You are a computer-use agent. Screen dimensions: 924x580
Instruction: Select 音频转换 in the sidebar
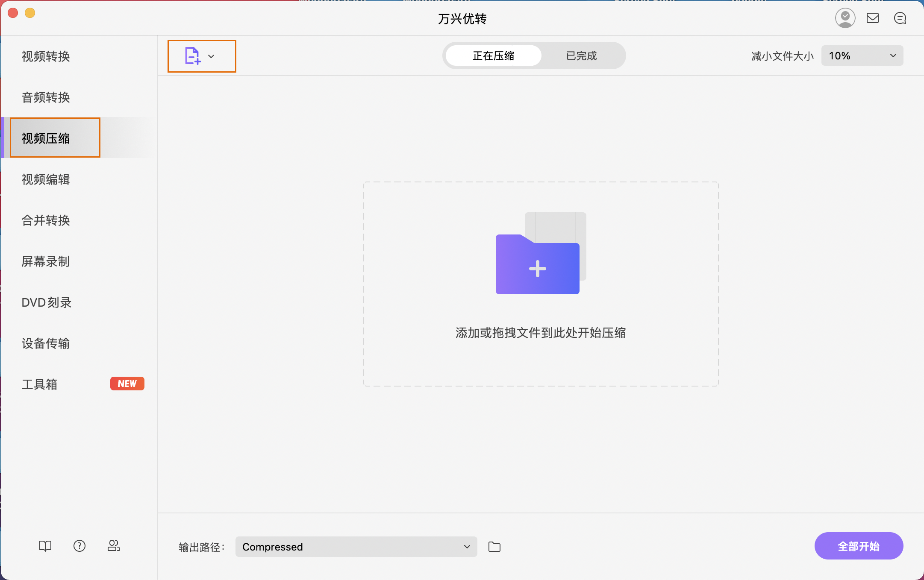[45, 97]
